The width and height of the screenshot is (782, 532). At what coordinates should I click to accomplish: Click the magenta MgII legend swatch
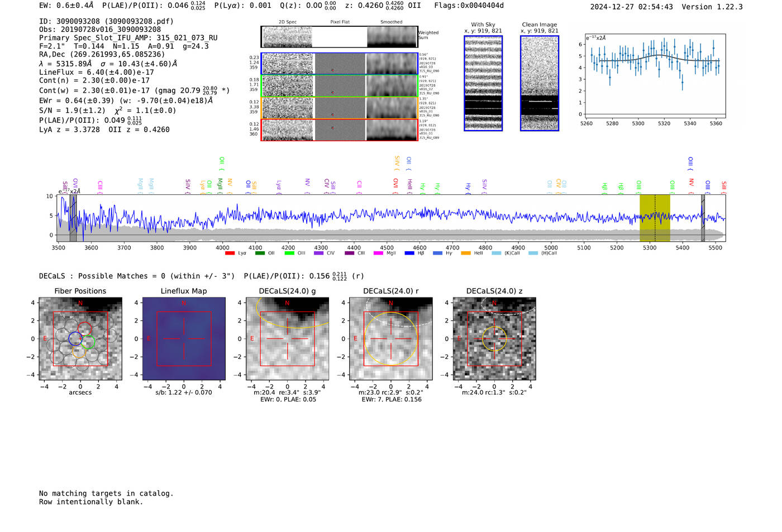tap(378, 253)
